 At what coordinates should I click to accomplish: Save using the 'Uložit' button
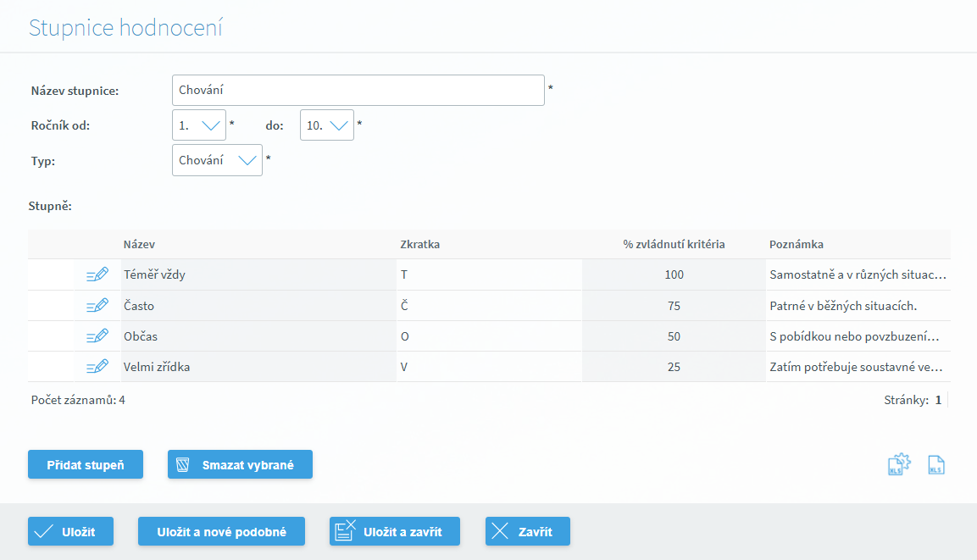(70, 531)
